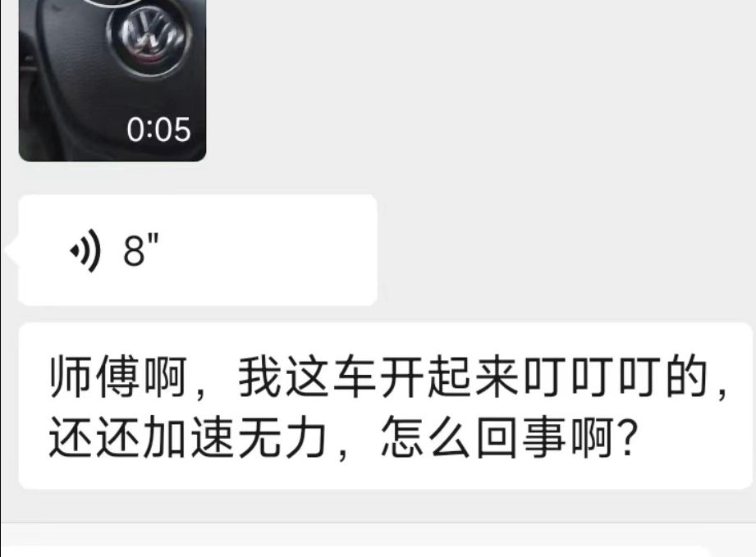Image resolution: width=756 pixels, height=557 pixels.
Task: Click the question 怎么回事啊? in message
Action: click(x=509, y=437)
